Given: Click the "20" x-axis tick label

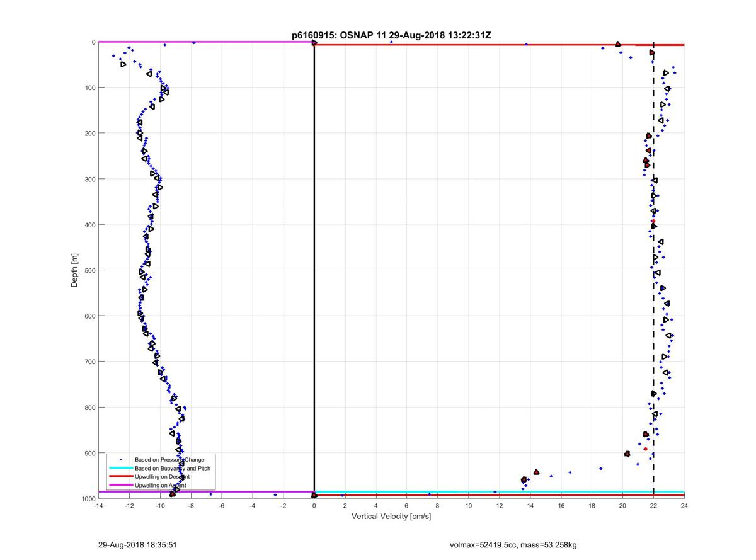Looking at the screenshot, I should 622,505.
